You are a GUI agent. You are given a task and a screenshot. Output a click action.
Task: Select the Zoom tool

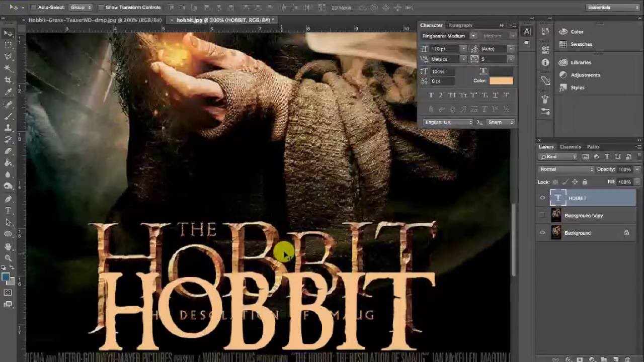tap(8, 258)
